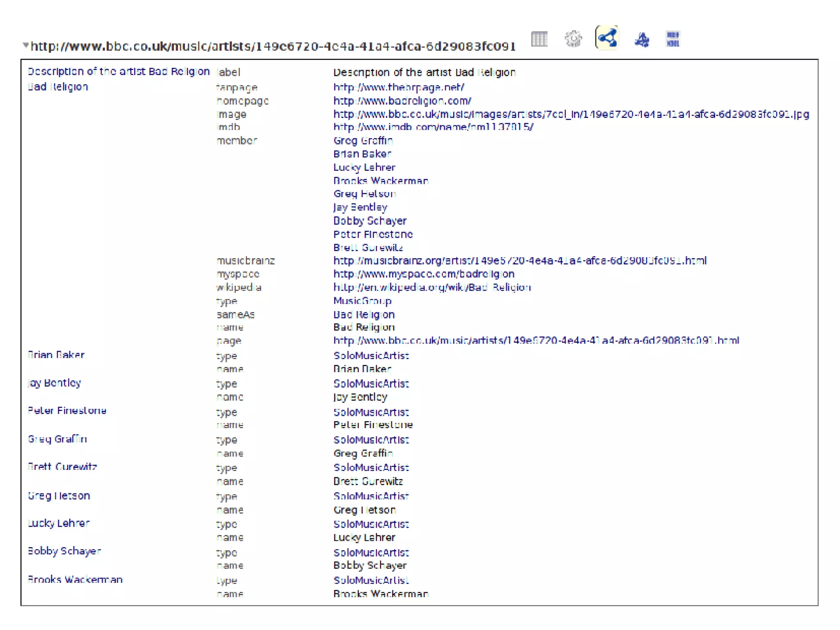This screenshot has height=630, width=840.
Task: Open the gear settings view icon
Action: click(x=573, y=39)
